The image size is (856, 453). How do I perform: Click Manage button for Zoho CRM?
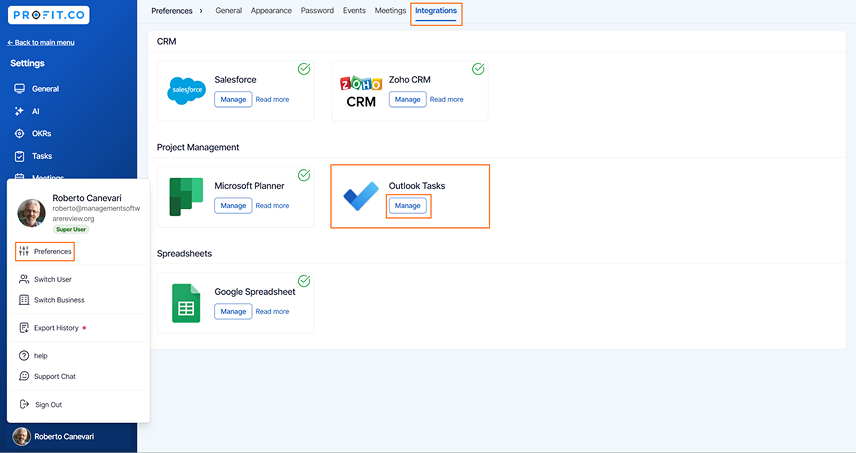[x=407, y=99]
